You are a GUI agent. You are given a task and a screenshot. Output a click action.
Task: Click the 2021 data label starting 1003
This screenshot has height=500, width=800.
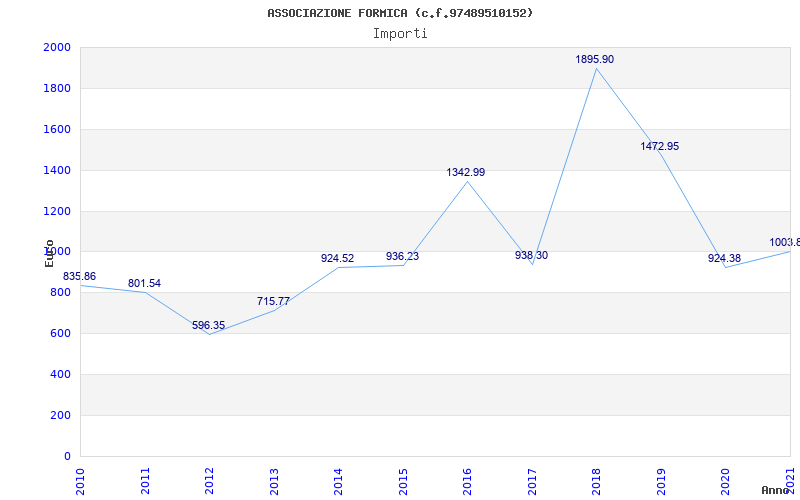(785, 242)
